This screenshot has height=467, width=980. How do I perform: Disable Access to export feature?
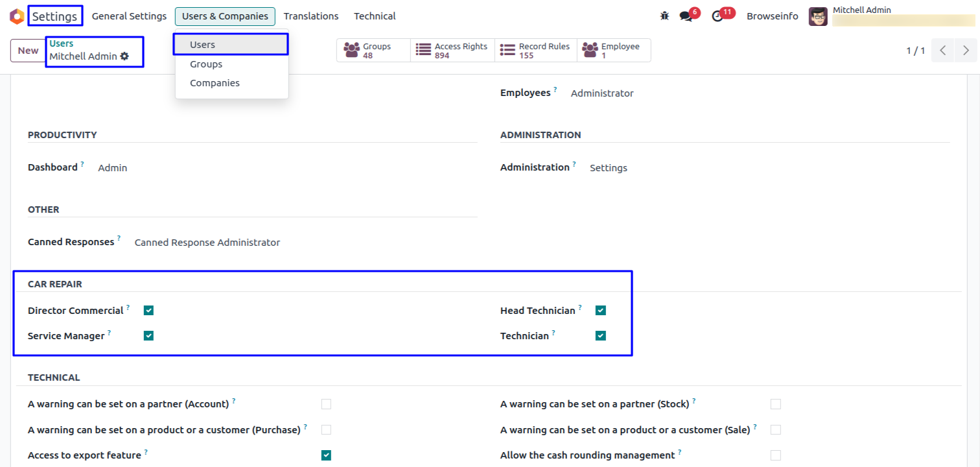pyautogui.click(x=326, y=455)
